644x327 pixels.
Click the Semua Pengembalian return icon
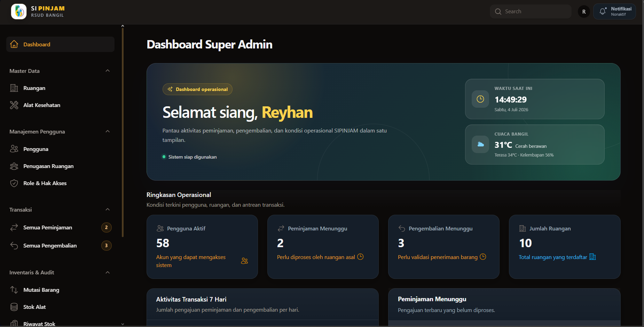pos(14,245)
